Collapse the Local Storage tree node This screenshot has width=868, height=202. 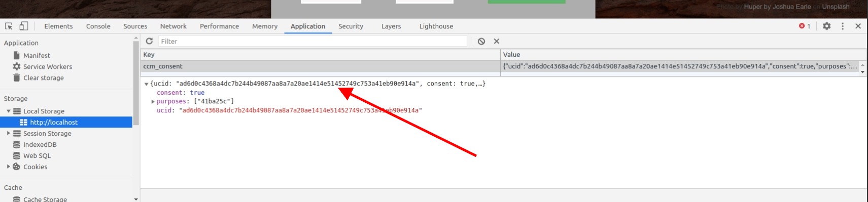click(8, 111)
